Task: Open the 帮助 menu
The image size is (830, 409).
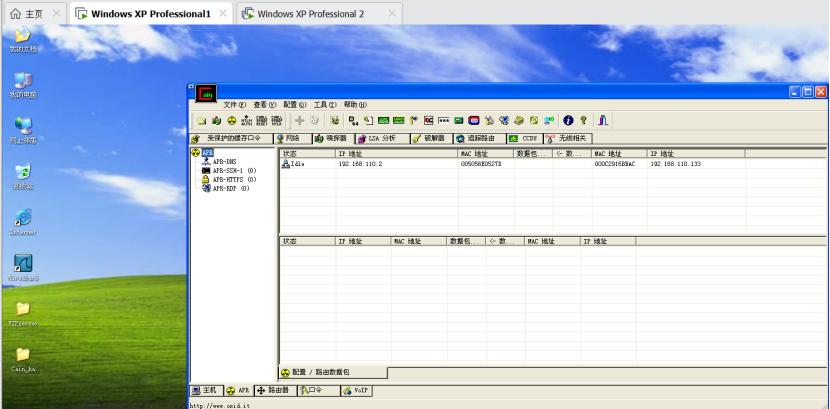Action: coord(355,105)
